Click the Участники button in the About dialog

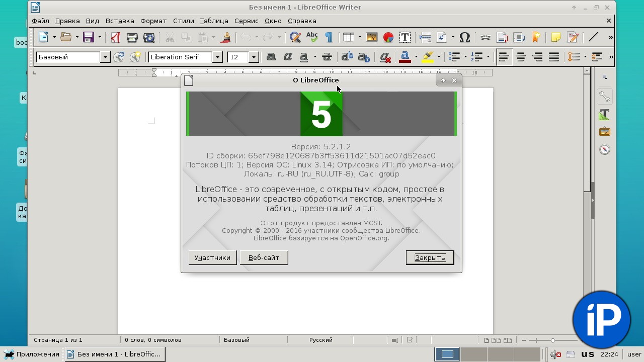pos(212,257)
